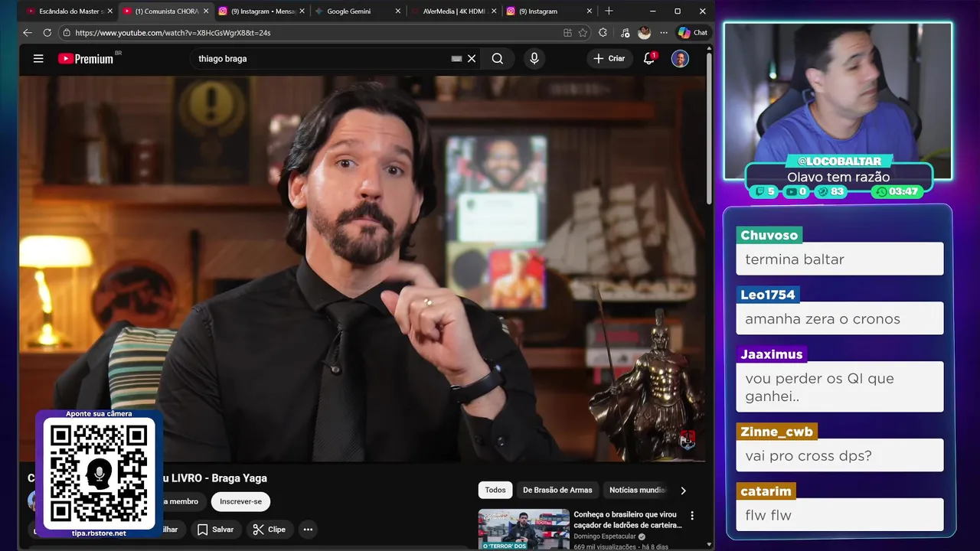Open the split screen icon in the address bar
The height and width of the screenshot is (551, 980).
[x=567, y=33]
